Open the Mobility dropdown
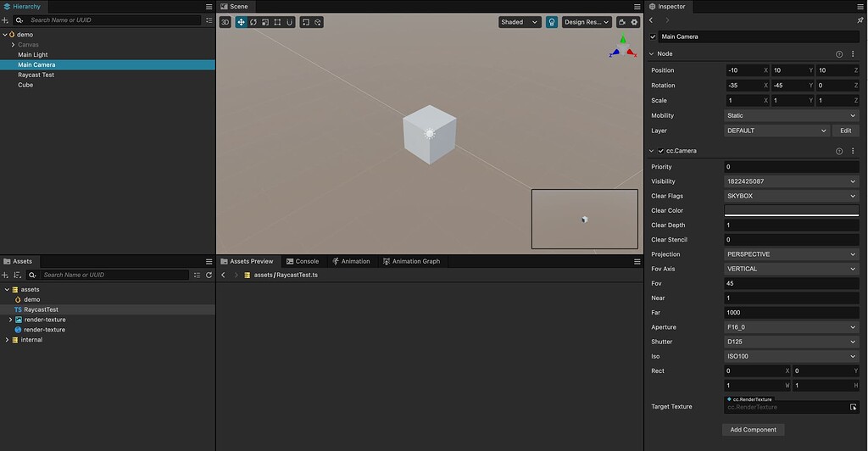 tap(791, 115)
